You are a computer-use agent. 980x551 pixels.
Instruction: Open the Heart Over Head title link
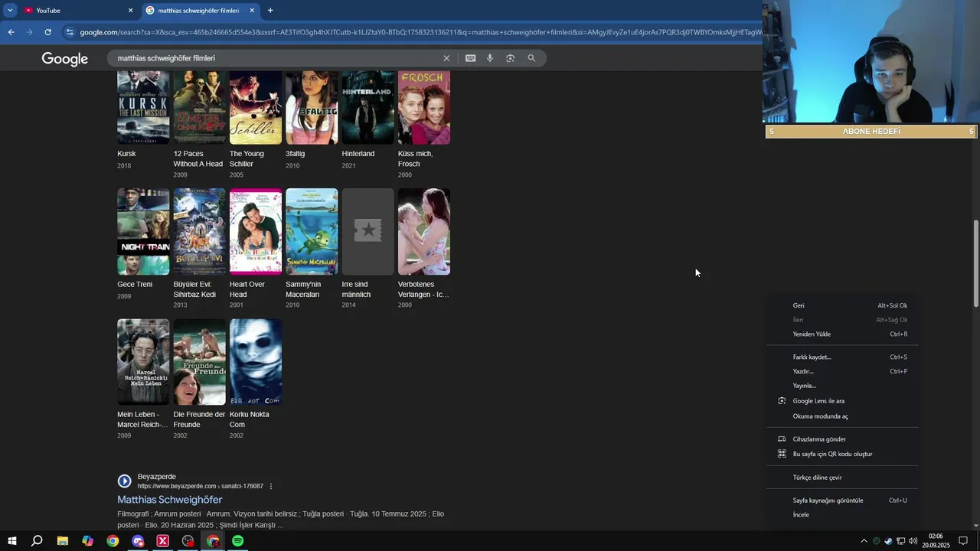click(247, 289)
